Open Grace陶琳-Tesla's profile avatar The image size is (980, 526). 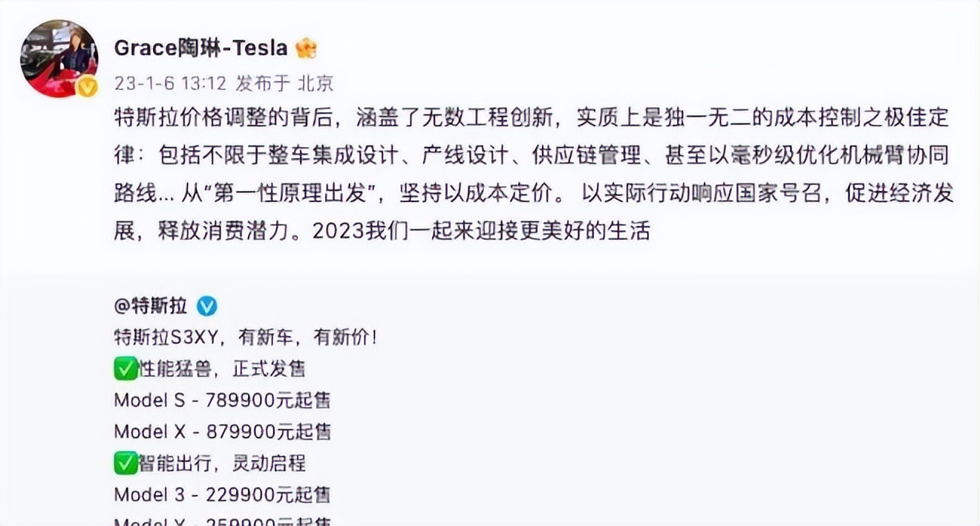coord(58,58)
